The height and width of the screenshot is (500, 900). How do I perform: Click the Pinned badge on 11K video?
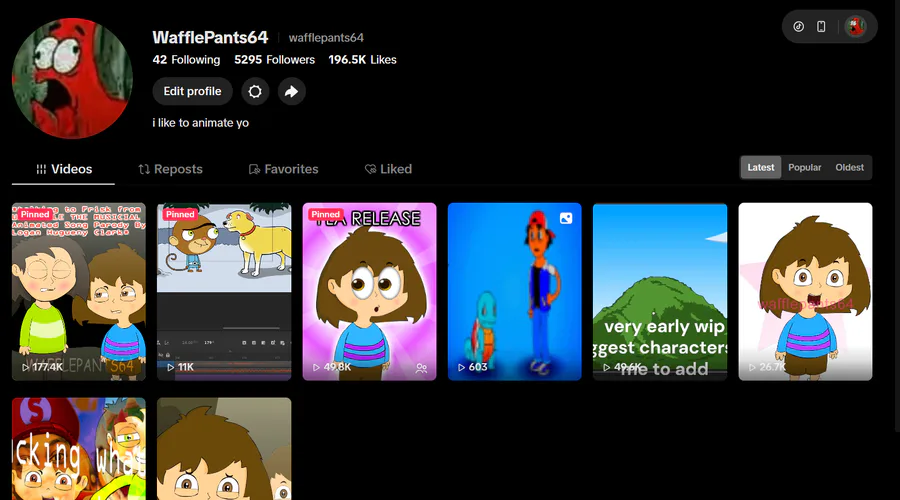[180, 214]
